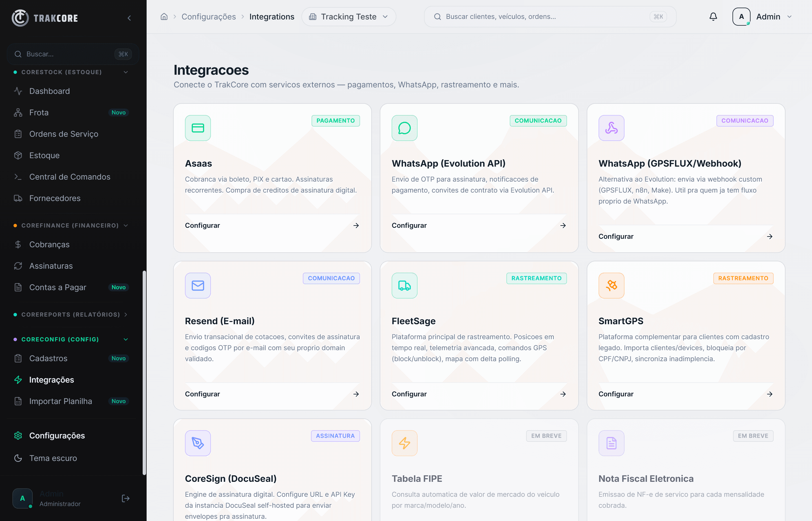
Task: Click the Integracoes page heading
Action: click(x=211, y=70)
